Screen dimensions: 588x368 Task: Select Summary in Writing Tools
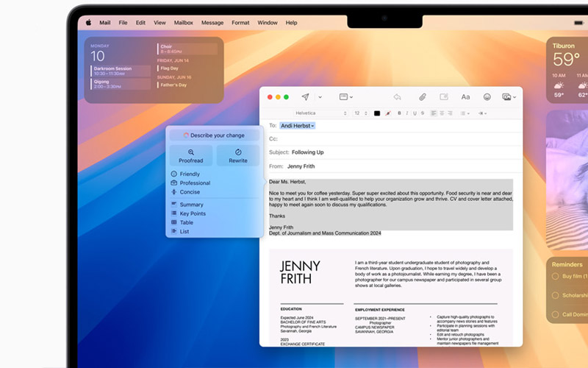(187, 205)
